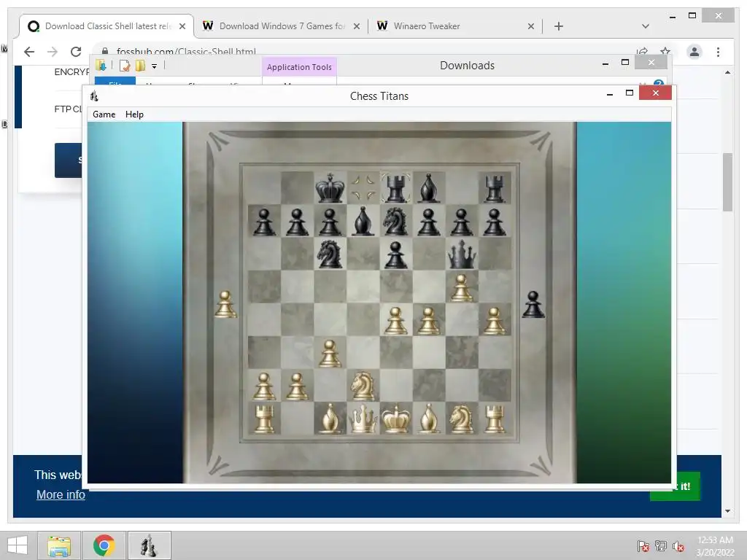
Task: Expand the Chrome tab search chevron
Action: (x=645, y=26)
